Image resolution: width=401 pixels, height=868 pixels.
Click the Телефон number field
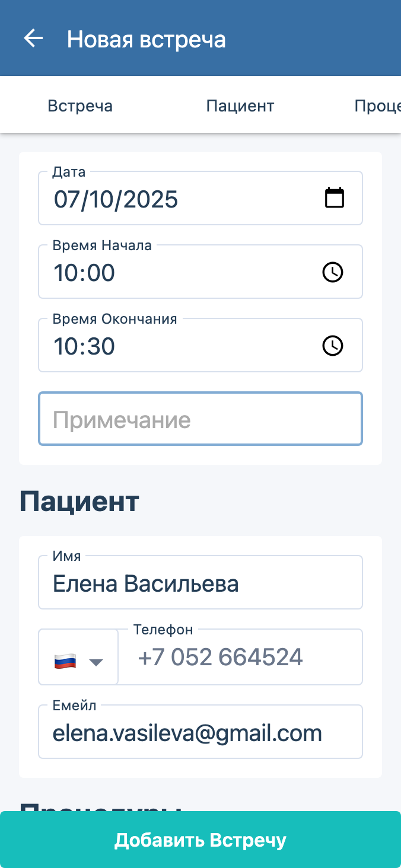[x=240, y=658]
